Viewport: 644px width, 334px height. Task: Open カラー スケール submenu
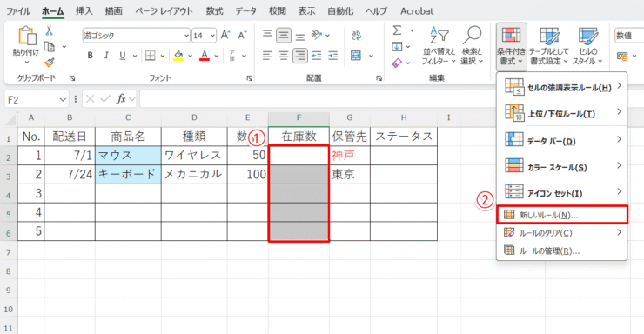pos(562,166)
